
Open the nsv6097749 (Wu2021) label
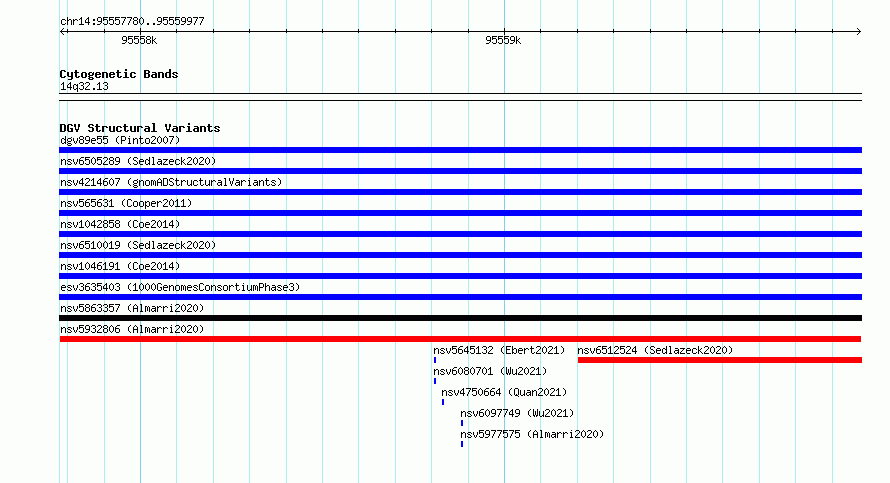tap(517, 413)
